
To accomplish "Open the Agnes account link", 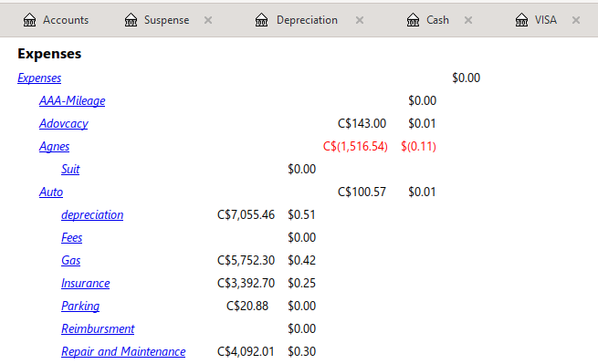I will tap(54, 147).
